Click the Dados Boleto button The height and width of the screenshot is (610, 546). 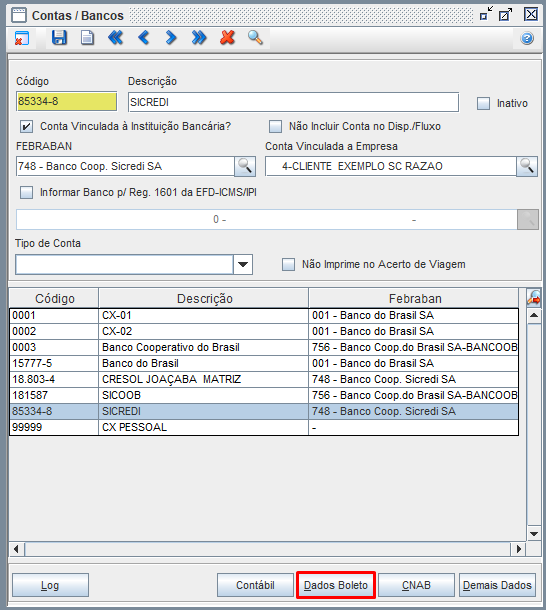[x=336, y=585]
